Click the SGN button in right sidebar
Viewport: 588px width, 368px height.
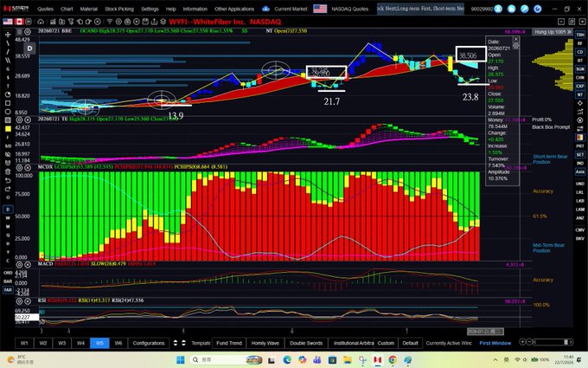(579, 69)
